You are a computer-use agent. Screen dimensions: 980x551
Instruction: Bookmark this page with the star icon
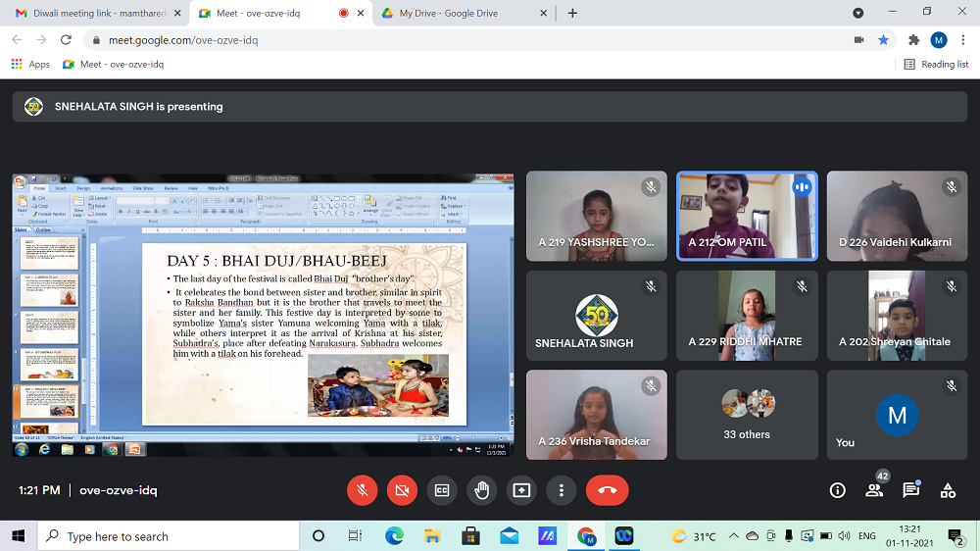tap(883, 40)
